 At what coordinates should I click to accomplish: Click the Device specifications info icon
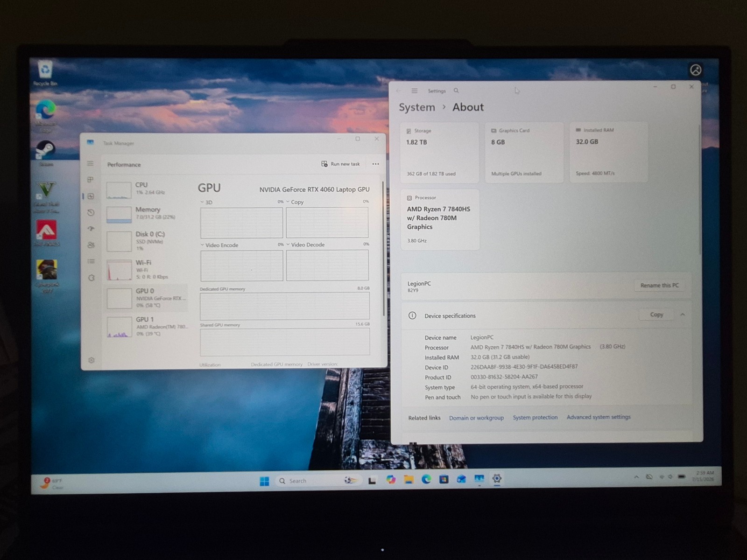(412, 315)
